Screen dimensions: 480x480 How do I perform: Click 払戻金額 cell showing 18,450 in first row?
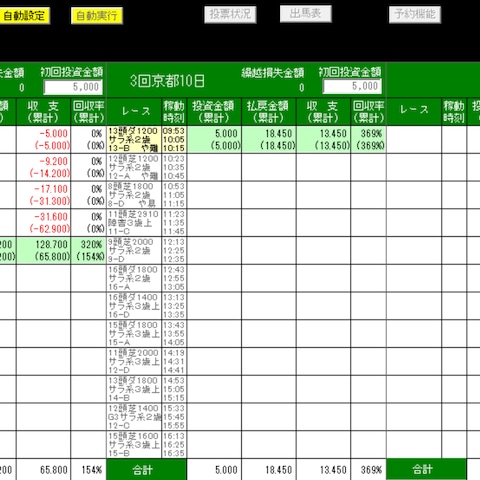pos(269,139)
